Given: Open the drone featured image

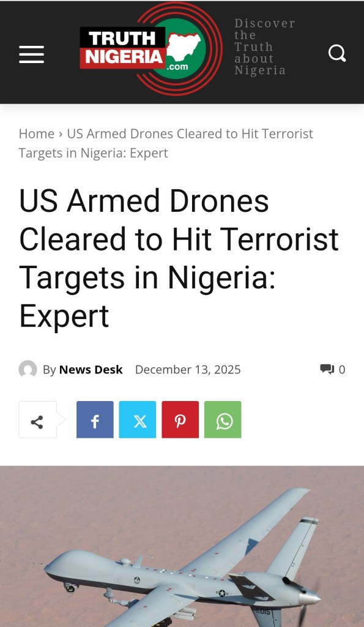Looking at the screenshot, I should (182, 546).
